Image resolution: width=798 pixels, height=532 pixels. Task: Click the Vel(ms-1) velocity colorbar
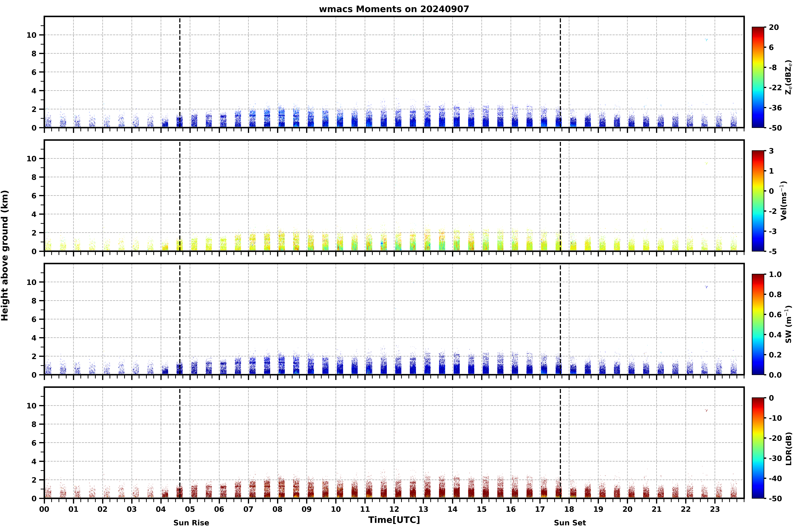(758, 201)
